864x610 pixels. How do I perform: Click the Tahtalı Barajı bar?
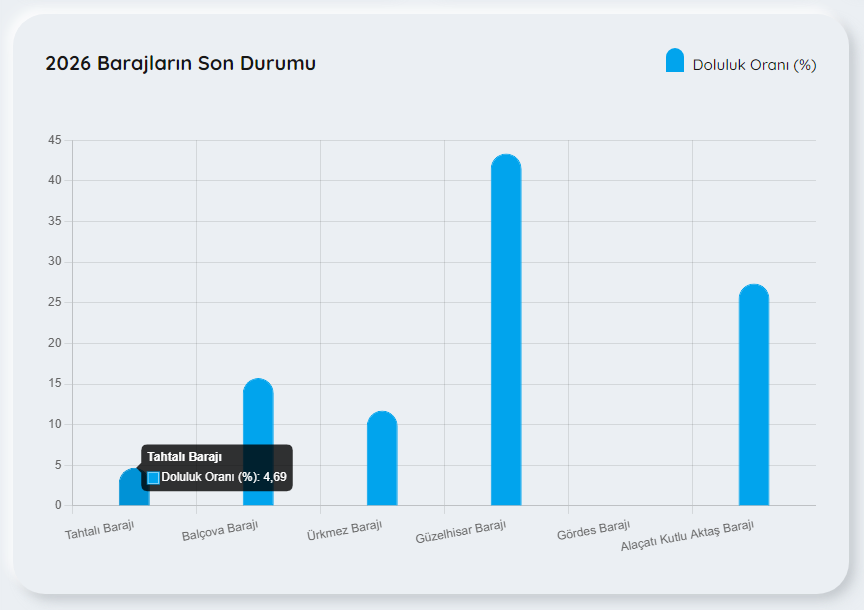coord(128,491)
